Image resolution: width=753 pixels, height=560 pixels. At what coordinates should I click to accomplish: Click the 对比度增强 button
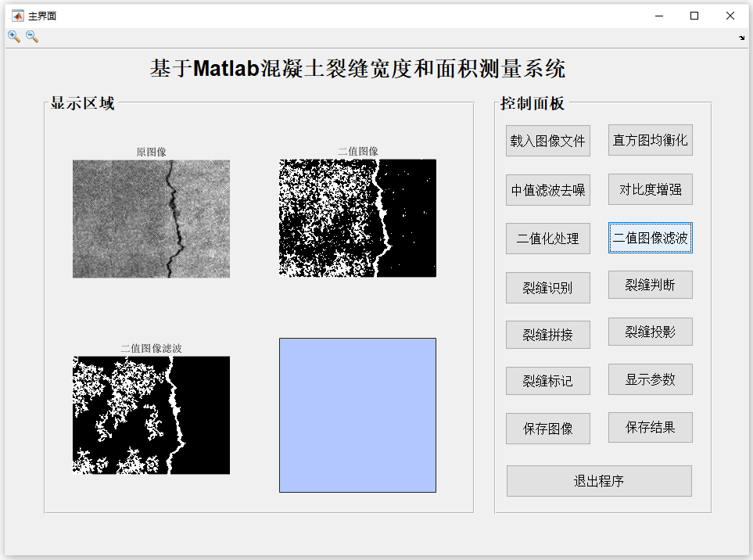651,189
